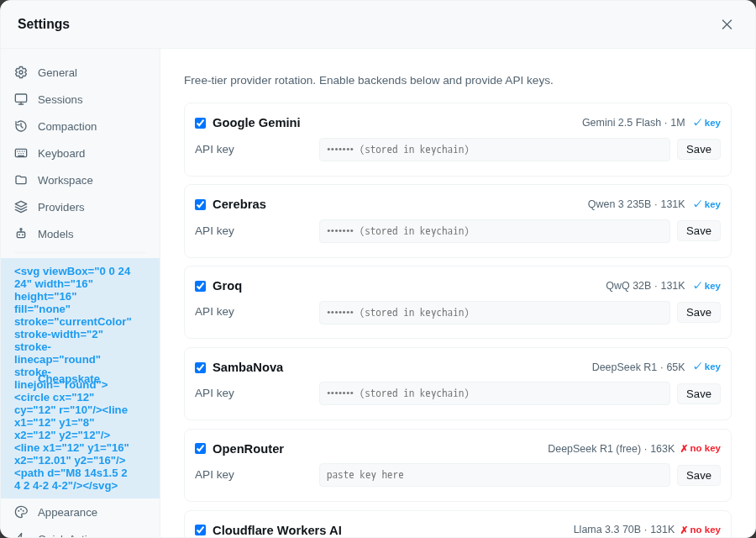This screenshot has width=756, height=538.
Task: Click the Models robot icon
Action: pyautogui.click(x=21, y=234)
